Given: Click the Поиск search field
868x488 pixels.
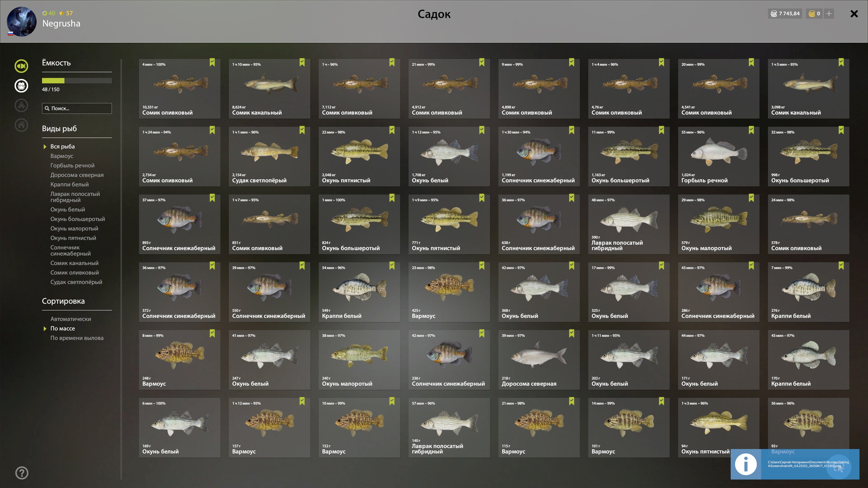Looking at the screenshot, I should point(77,108).
